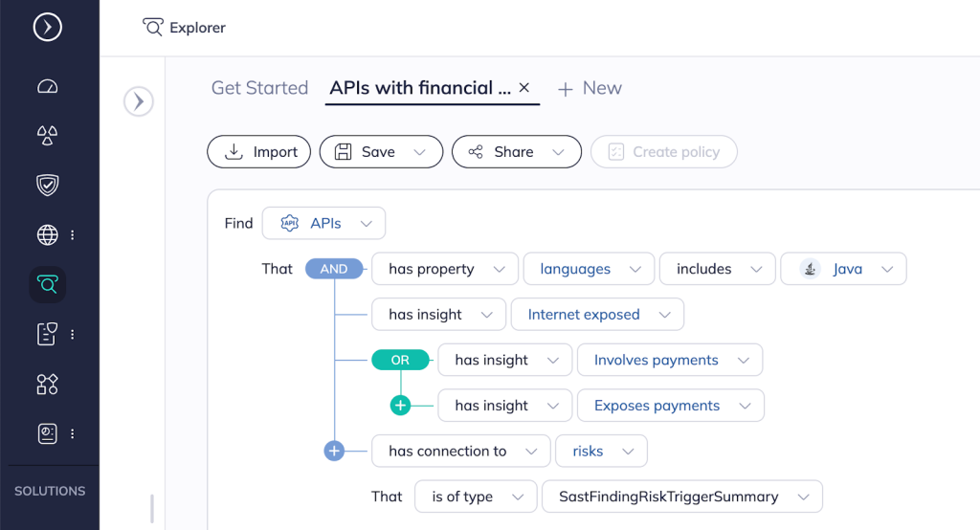This screenshot has width=980, height=530.
Task: Select the Explorer search icon in sidebar
Action: pos(47,284)
